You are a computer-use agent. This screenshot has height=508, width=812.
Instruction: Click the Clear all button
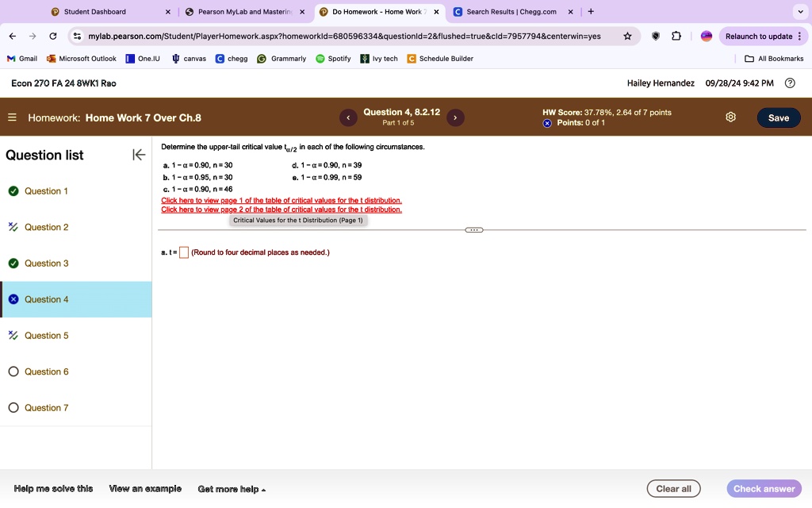click(x=673, y=488)
